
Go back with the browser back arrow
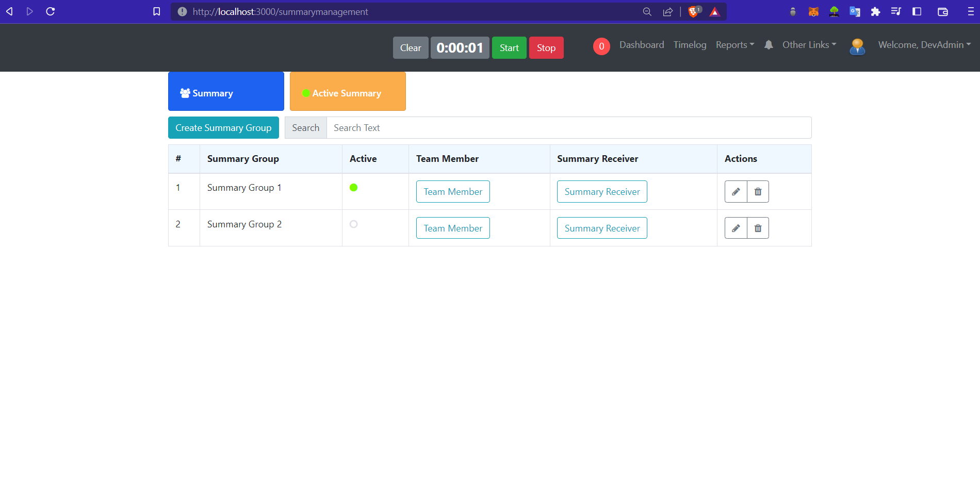click(x=9, y=11)
